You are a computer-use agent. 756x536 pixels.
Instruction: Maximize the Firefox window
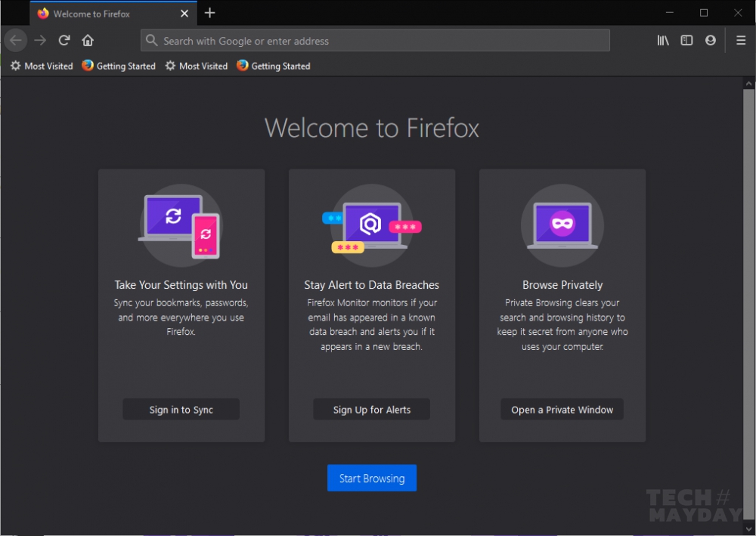click(x=704, y=13)
